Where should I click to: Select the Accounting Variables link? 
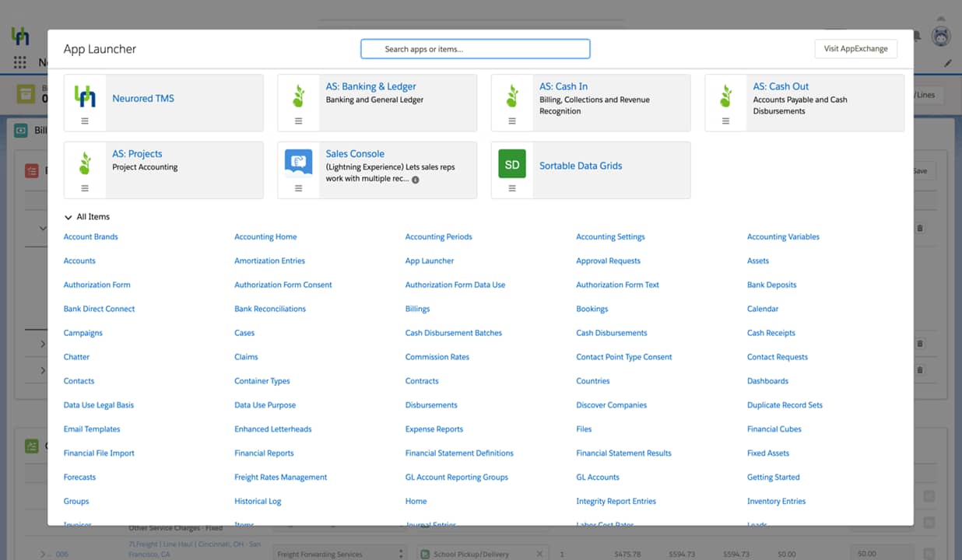pos(783,237)
